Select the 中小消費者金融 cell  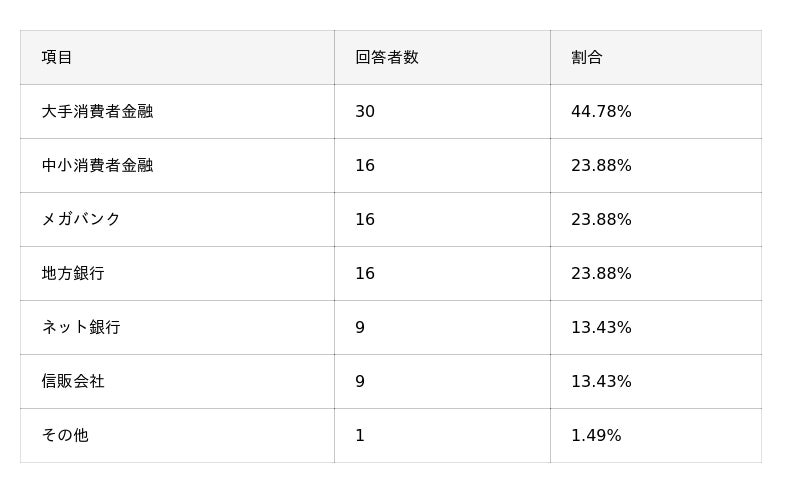[x=97, y=166]
